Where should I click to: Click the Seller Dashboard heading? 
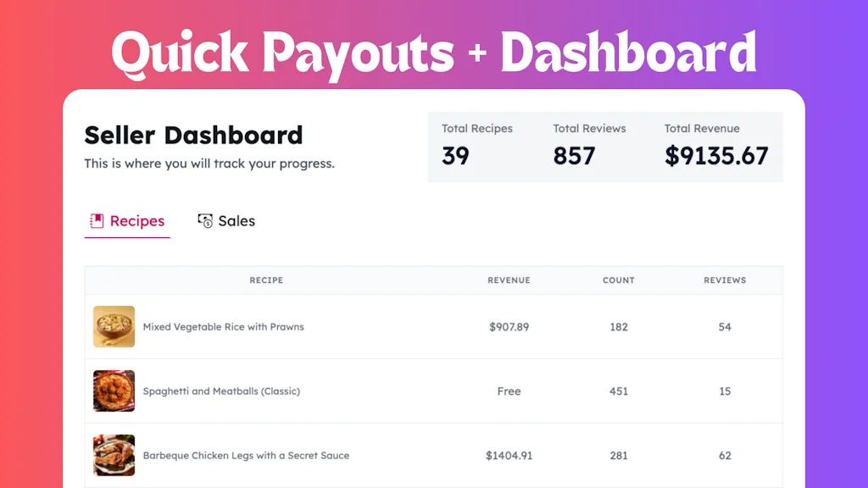[193, 136]
